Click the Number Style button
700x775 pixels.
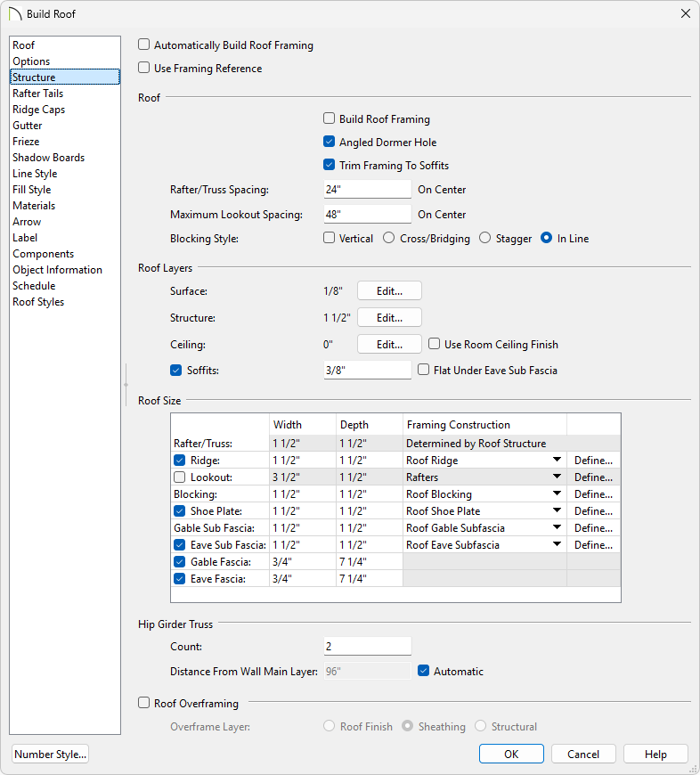pos(51,755)
